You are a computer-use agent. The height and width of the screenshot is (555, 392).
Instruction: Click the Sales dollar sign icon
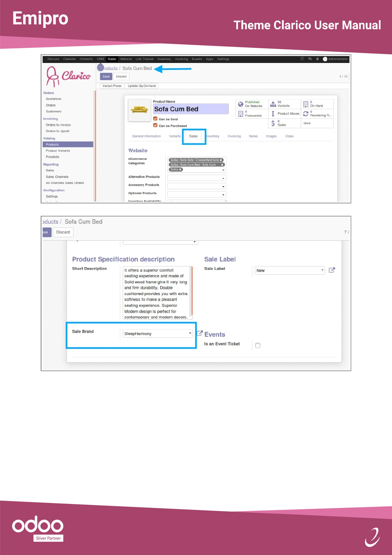pyautogui.click(x=273, y=123)
